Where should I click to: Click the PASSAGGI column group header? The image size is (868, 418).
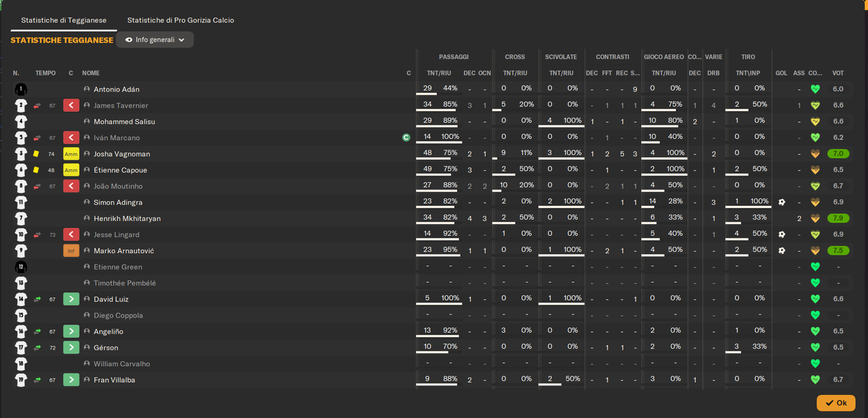tap(454, 57)
